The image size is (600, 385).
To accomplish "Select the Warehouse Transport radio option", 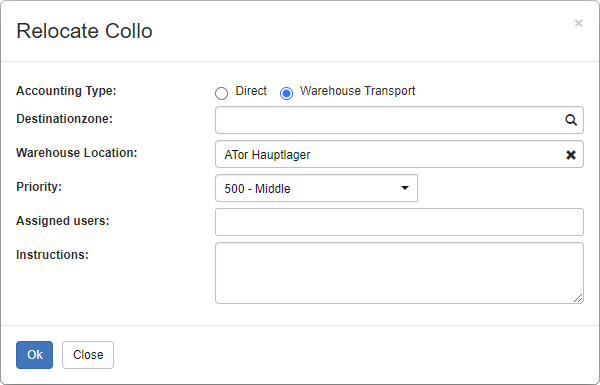I will (x=286, y=93).
